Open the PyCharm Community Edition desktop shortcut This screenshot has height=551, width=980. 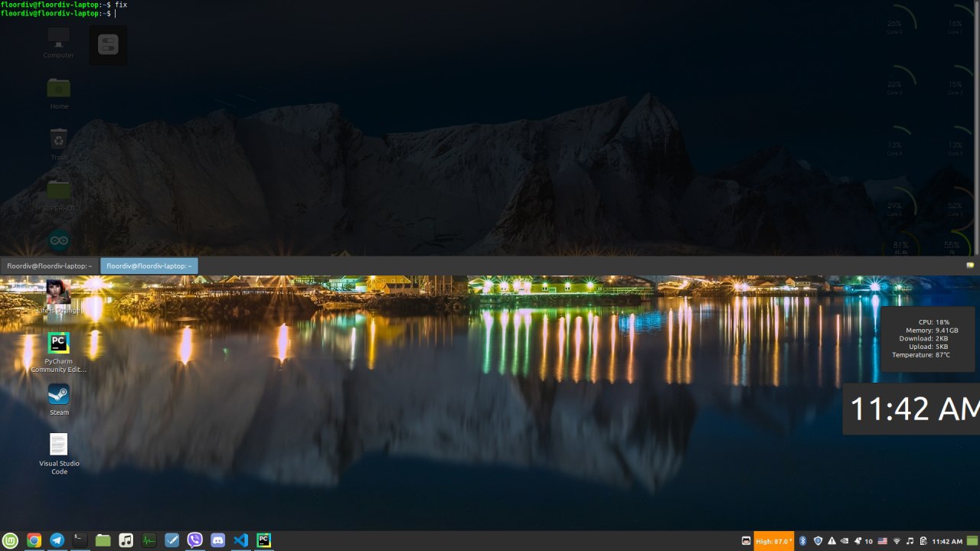point(59,352)
